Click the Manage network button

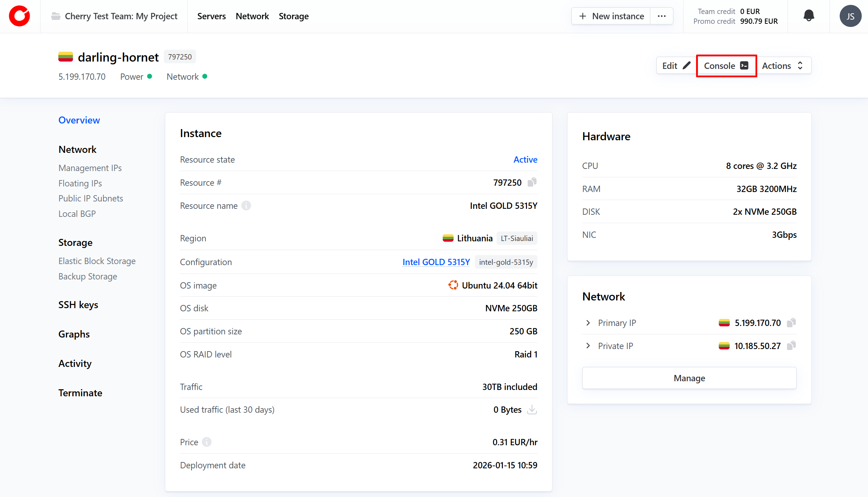click(x=689, y=378)
